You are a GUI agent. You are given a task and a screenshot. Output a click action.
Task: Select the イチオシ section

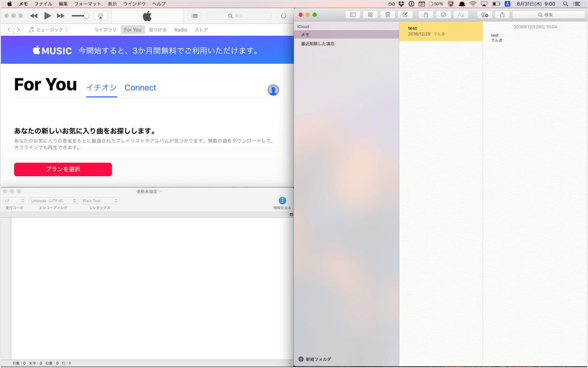pyautogui.click(x=102, y=87)
